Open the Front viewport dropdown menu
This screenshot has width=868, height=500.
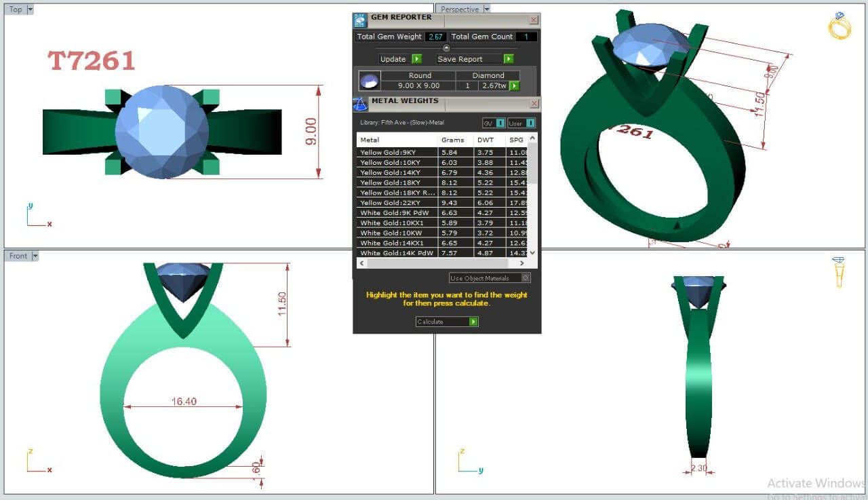point(35,256)
